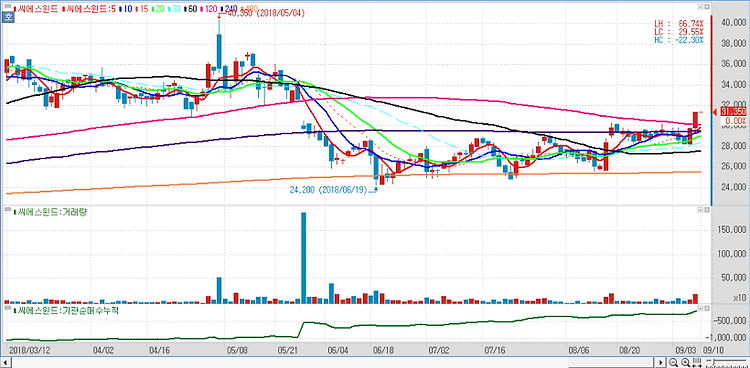Click the 24,200 (2018/06/19) low label

328,190
